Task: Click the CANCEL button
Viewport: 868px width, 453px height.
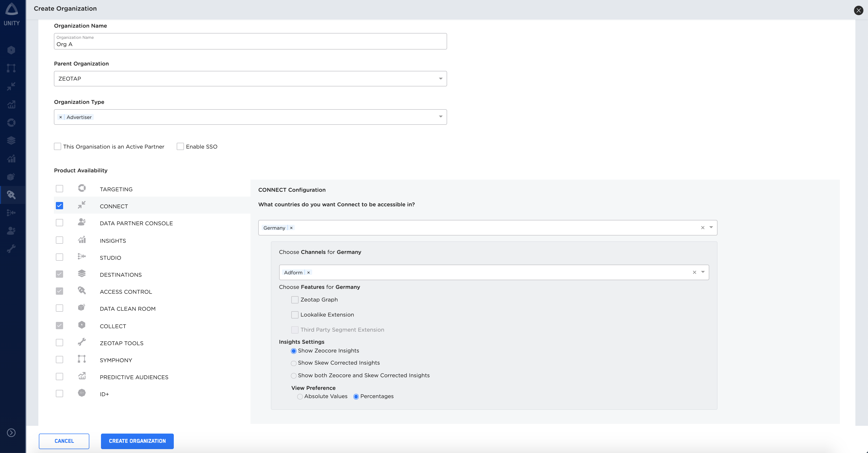Action: click(x=64, y=441)
